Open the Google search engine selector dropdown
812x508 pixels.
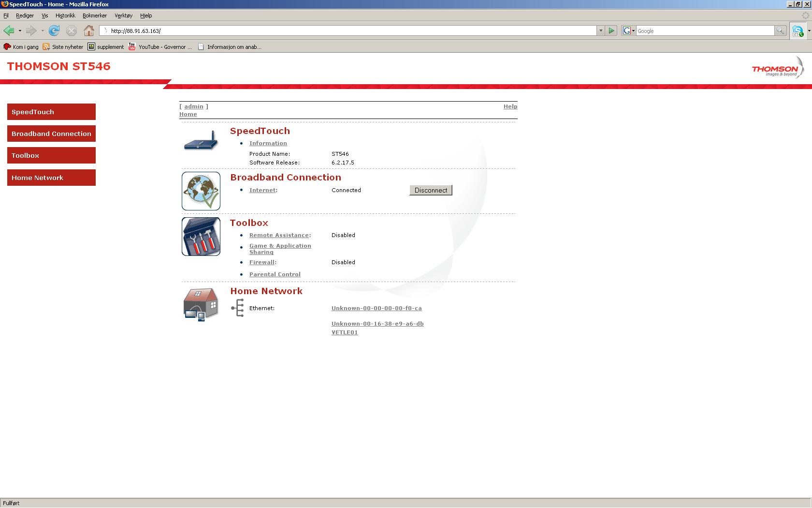coord(628,30)
